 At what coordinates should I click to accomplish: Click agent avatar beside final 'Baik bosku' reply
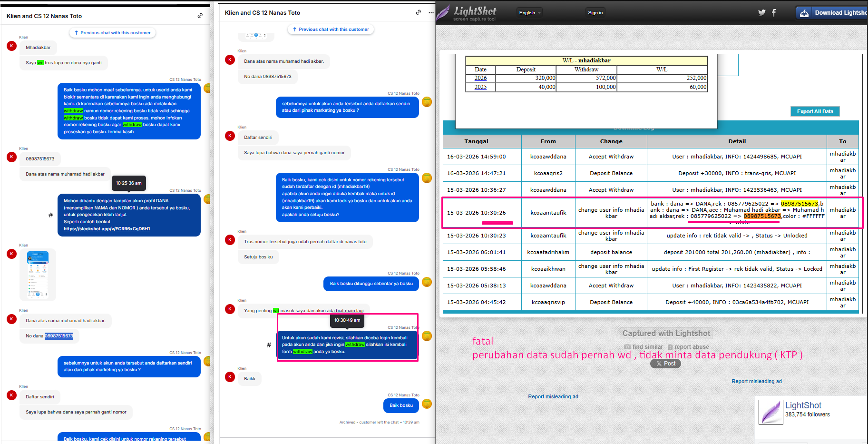pos(427,404)
